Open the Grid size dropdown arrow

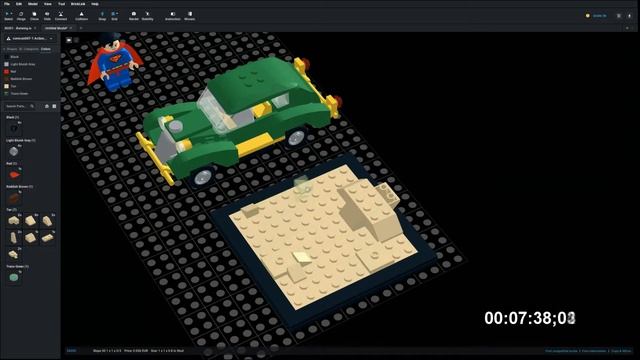[118, 14]
